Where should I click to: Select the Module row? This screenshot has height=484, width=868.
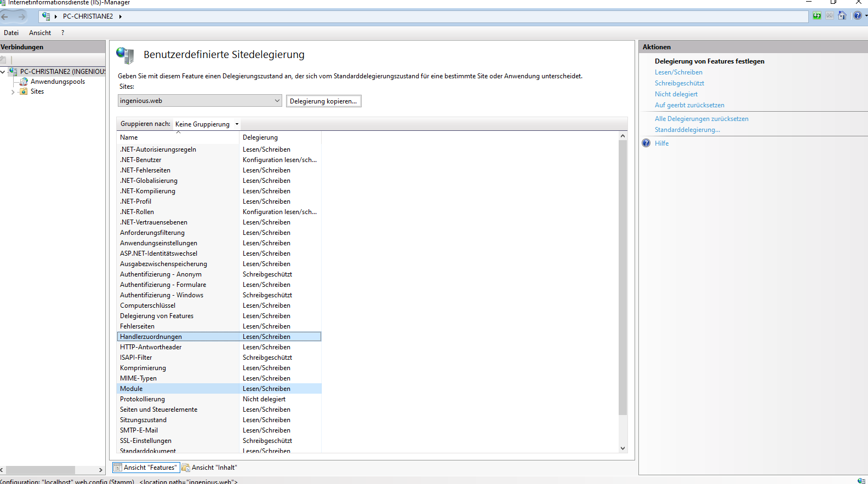[x=219, y=389]
